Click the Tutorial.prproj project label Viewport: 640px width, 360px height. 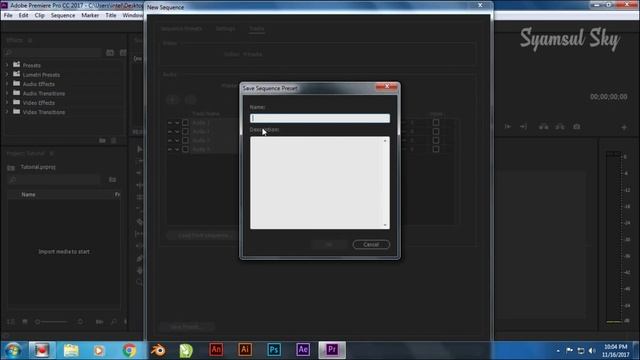[38, 167]
